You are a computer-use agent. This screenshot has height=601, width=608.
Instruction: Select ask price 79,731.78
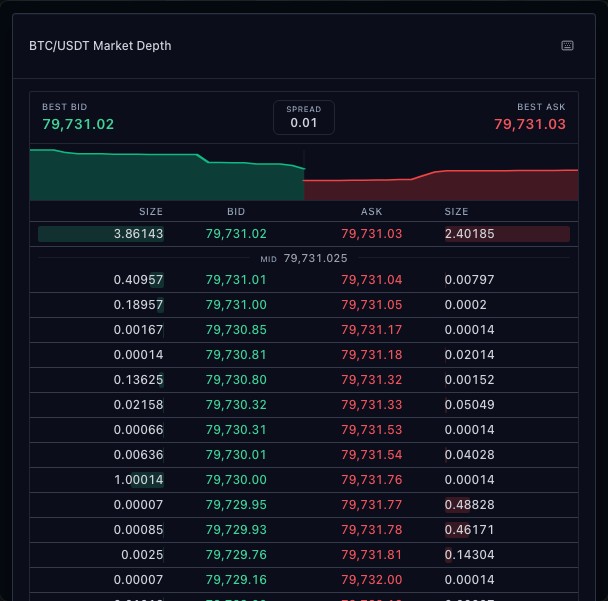pyautogui.click(x=371, y=530)
